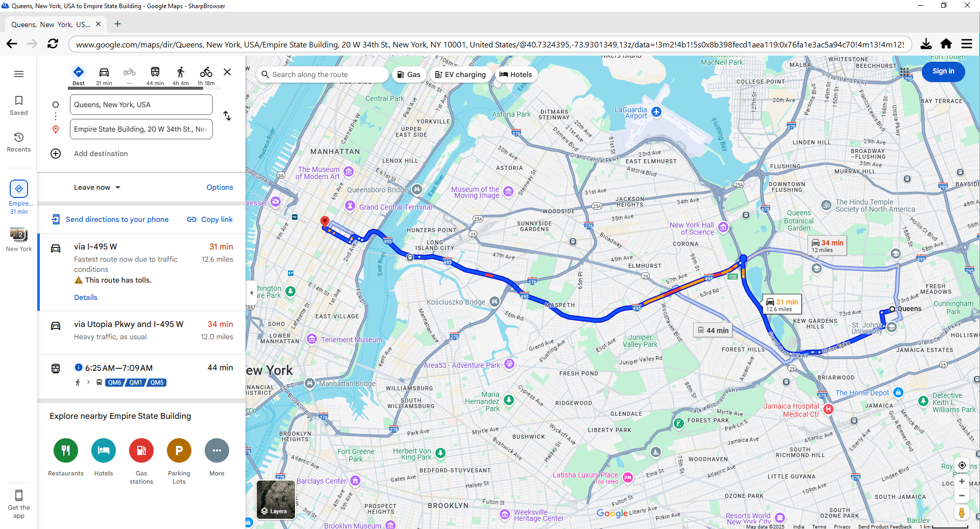
Task: Open the Layers map thumbnail
Action: 276,499
